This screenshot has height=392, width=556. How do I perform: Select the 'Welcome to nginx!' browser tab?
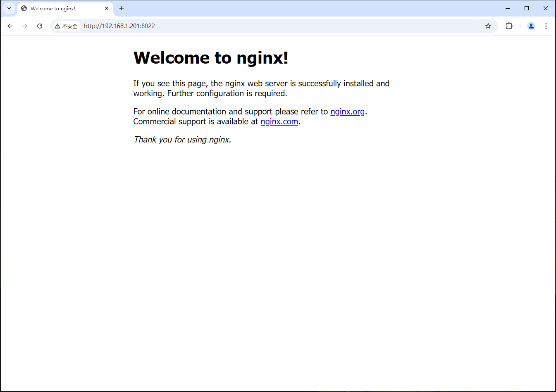(x=65, y=9)
